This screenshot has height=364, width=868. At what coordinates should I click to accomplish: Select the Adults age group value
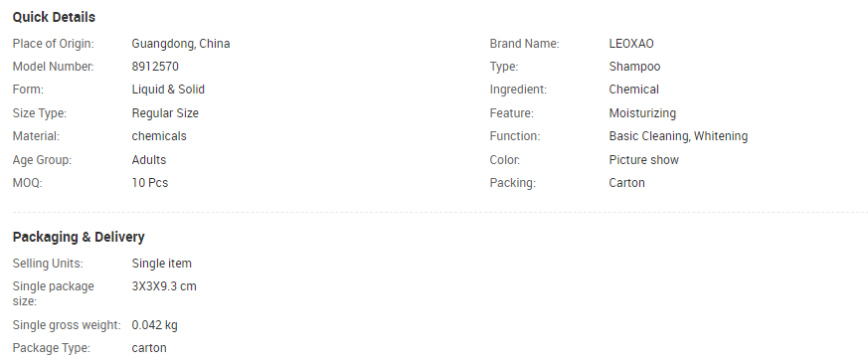tap(149, 160)
